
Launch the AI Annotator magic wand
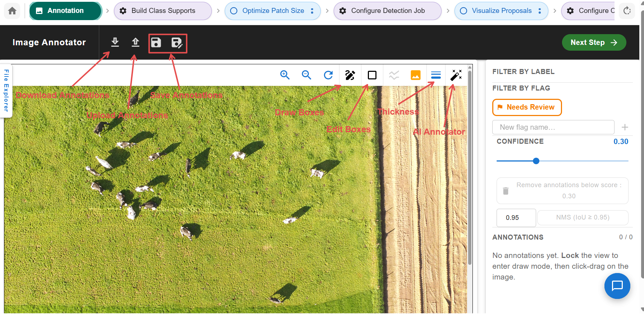(x=456, y=75)
